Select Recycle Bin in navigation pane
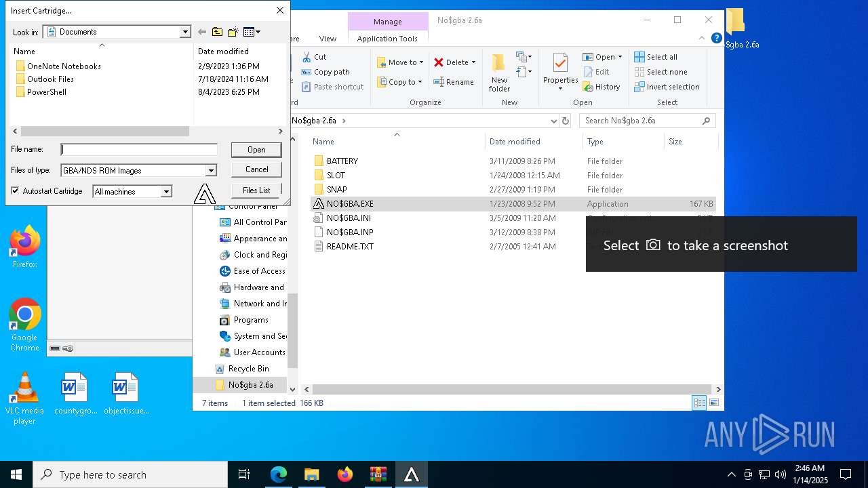Screen dimensions: 868x488 click(x=248, y=369)
